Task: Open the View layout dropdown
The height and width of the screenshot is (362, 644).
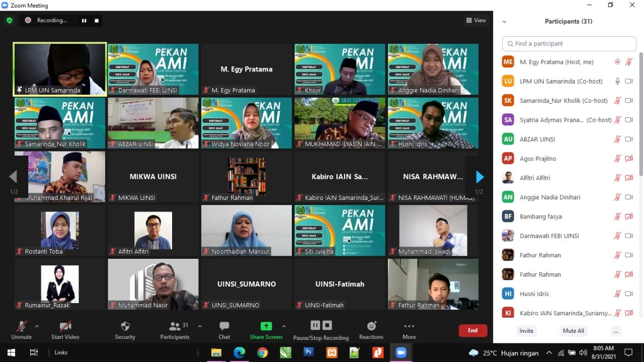Action: (x=476, y=21)
